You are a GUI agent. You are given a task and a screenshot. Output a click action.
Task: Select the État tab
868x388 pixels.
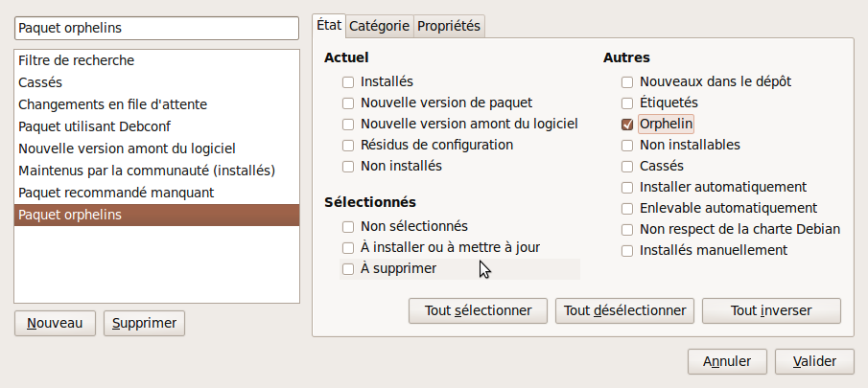pyautogui.click(x=329, y=26)
